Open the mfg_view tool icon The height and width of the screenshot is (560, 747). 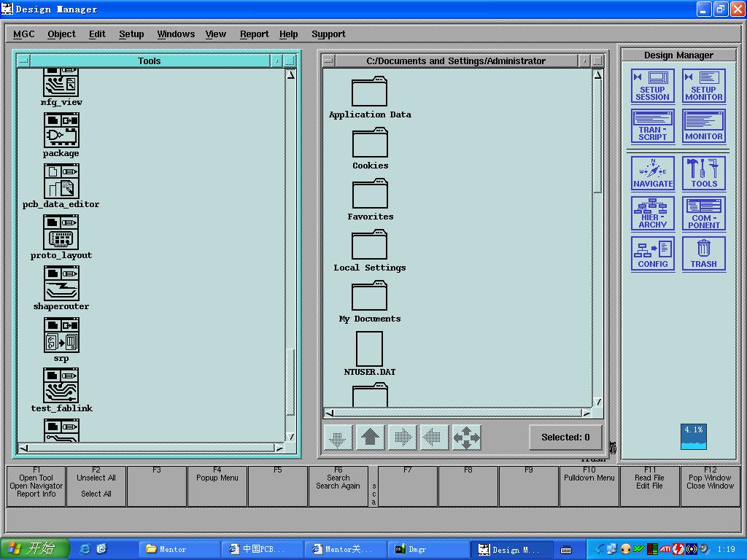(x=61, y=83)
